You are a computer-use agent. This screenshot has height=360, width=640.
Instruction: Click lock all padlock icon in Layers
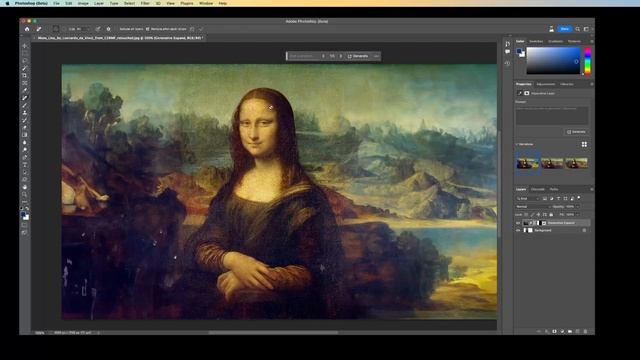551,214
